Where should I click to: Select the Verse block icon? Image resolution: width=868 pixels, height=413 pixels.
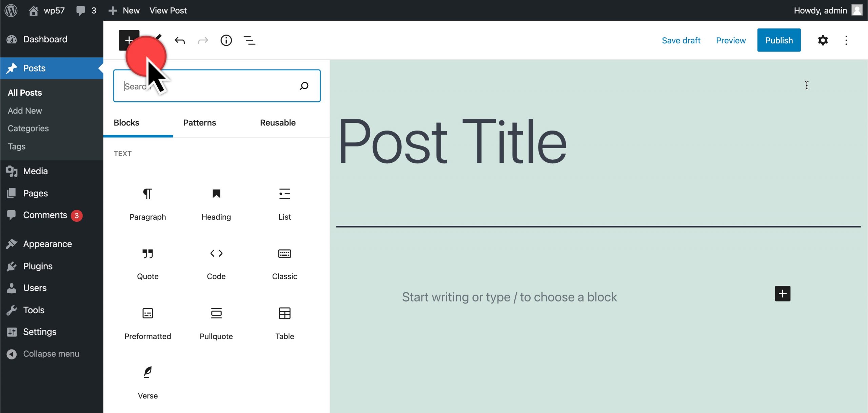click(x=147, y=373)
